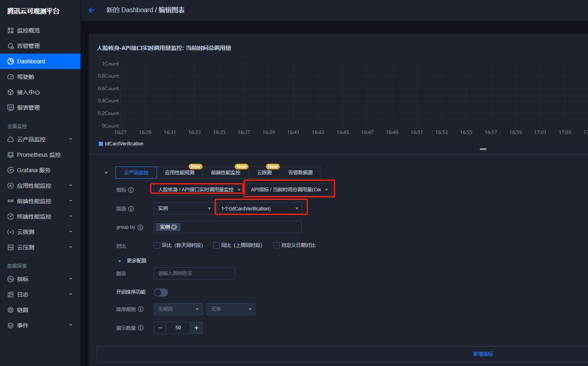Click the Prometheus 监控 icon
Image resolution: width=588 pixels, height=366 pixels.
[x=11, y=155]
